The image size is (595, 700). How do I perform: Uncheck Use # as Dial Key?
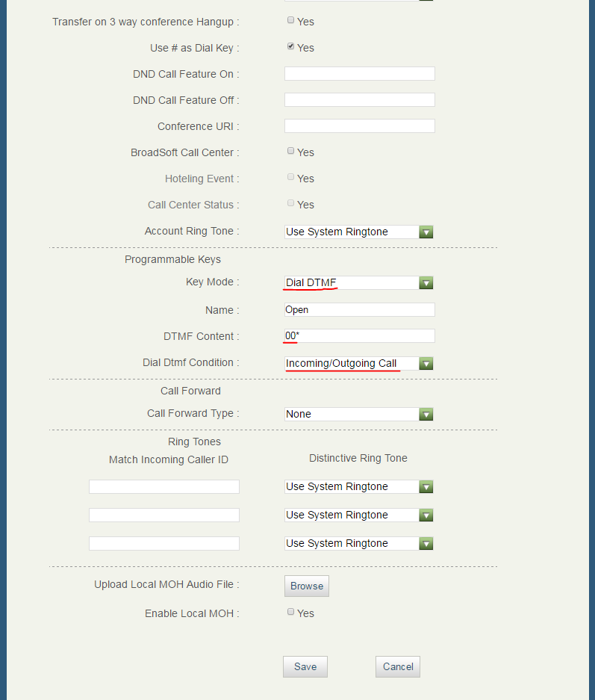[291, 47]
